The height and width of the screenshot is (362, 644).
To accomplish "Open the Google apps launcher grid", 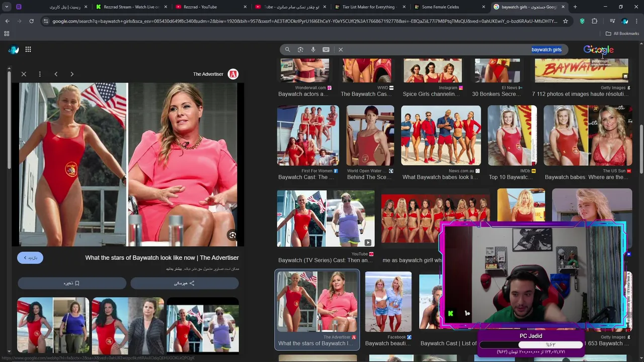I will 28,49.
